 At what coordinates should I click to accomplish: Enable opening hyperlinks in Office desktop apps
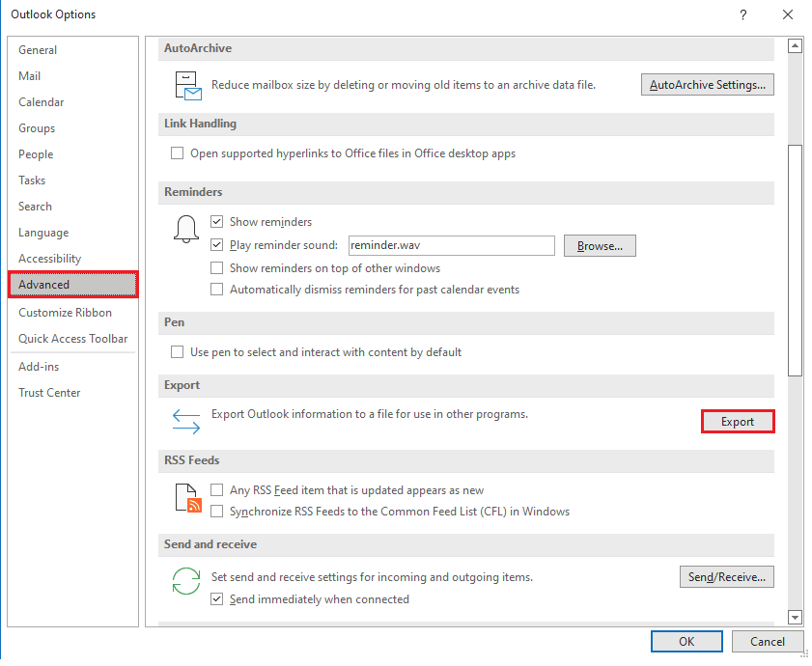click(x=177, y=153)
